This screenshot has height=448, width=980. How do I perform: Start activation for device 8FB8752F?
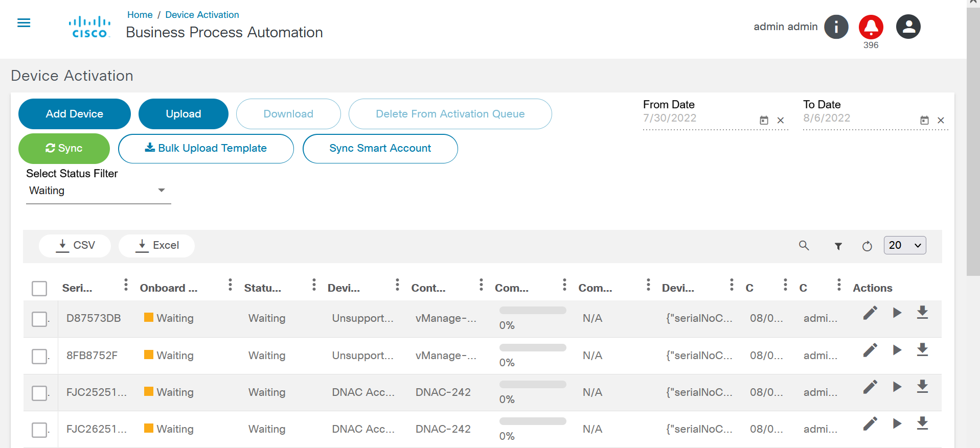point(897,350)
